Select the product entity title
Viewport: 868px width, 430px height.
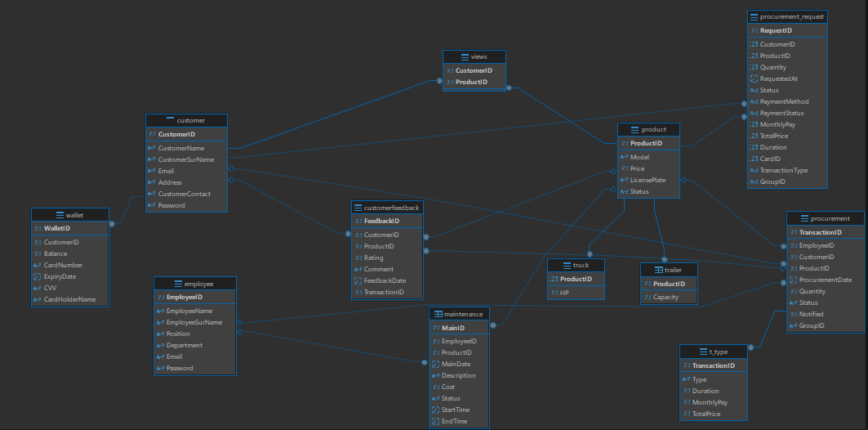(x=654, y=129)
